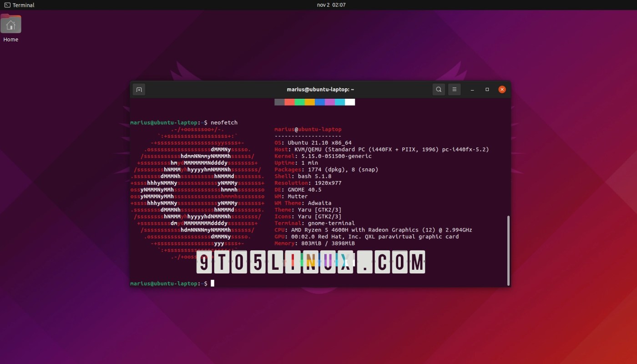Search the terminal output
Screen dimensions: 637x364
(x=439, y=90)
